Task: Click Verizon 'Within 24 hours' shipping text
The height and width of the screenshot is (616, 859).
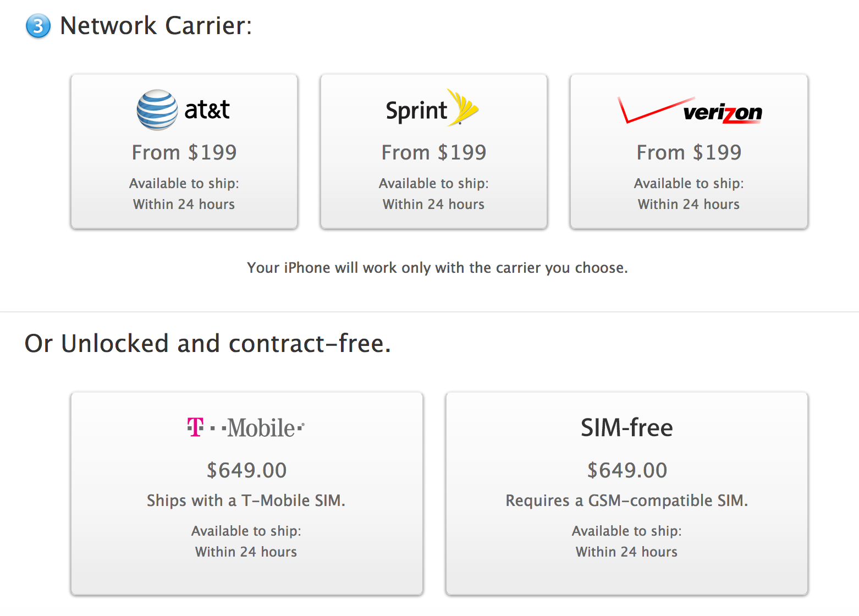Action: [689, 205]
